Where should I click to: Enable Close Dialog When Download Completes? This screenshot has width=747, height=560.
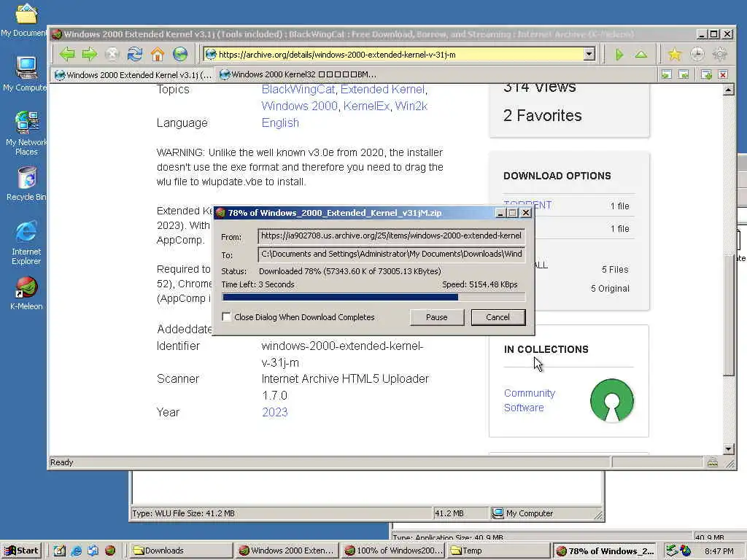click(226, 316)
